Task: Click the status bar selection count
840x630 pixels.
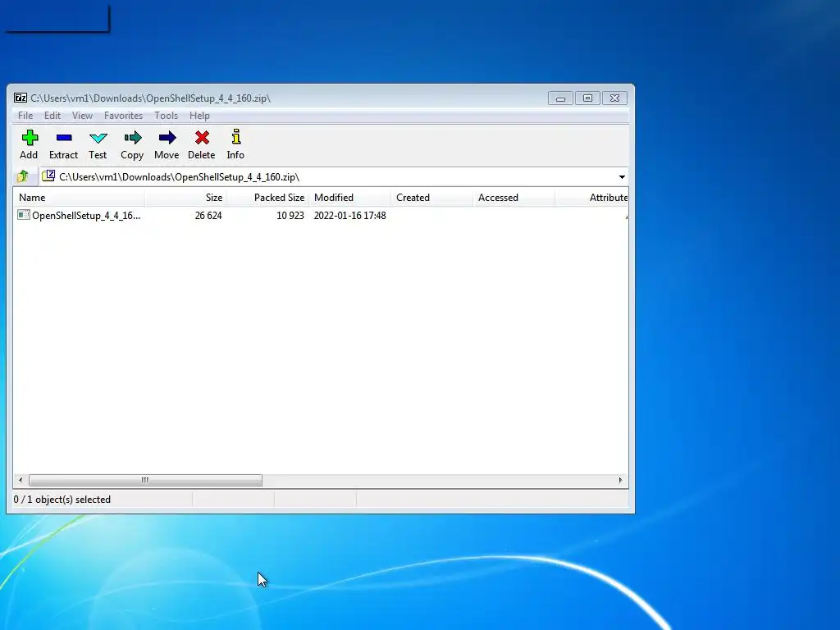Action: tap(62, 500)
